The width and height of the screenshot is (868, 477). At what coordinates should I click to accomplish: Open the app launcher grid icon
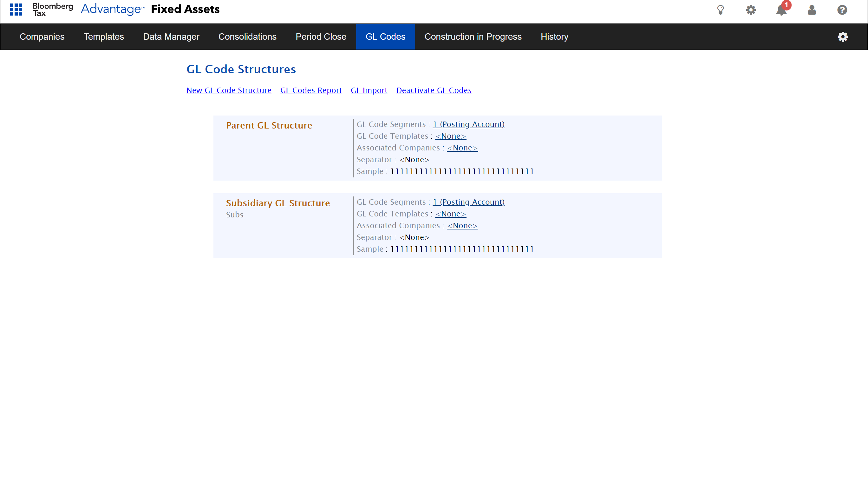[x=16, y=10]
